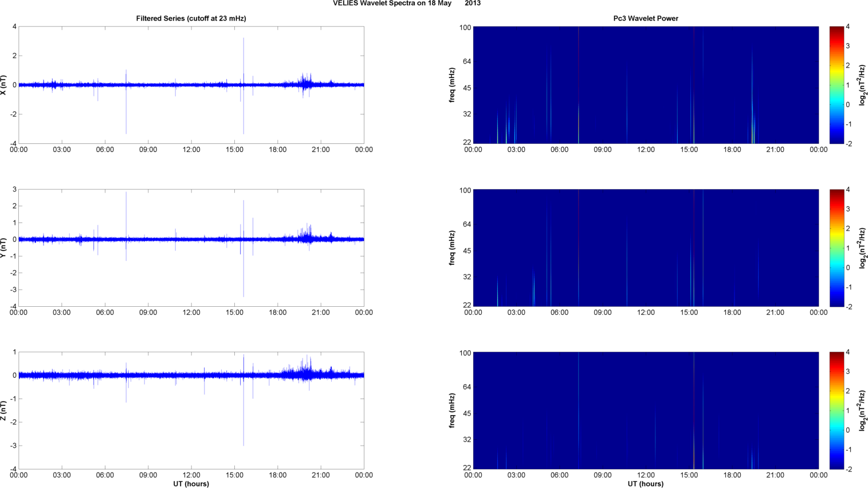Click the 12:00 tick under Z time series
The image size is (868, 488).
tap(191, 475)
